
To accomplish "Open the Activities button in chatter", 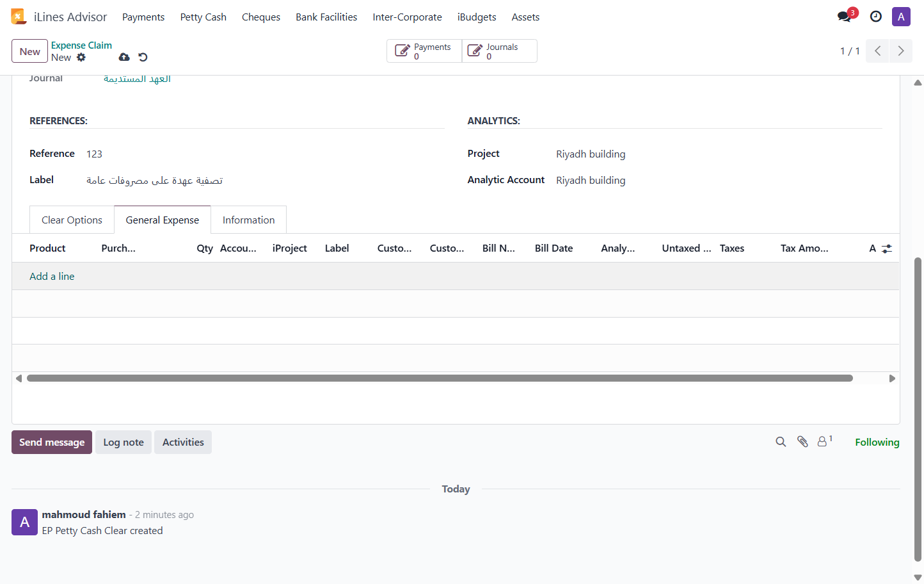I will [183, 442].
